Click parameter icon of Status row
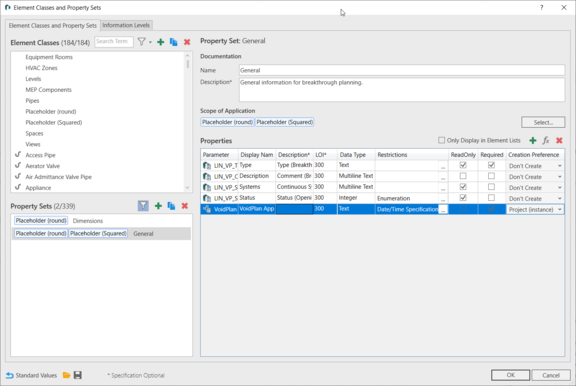Screen dimensions: 576x386 click(x=207, y=198)
